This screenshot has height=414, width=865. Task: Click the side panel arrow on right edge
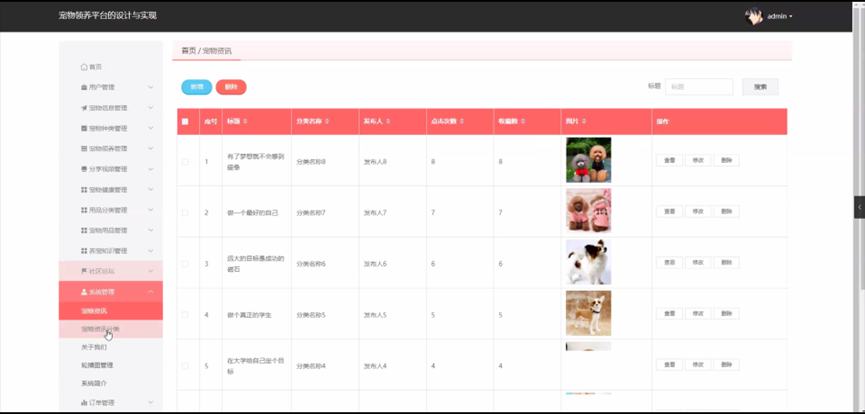859,207
